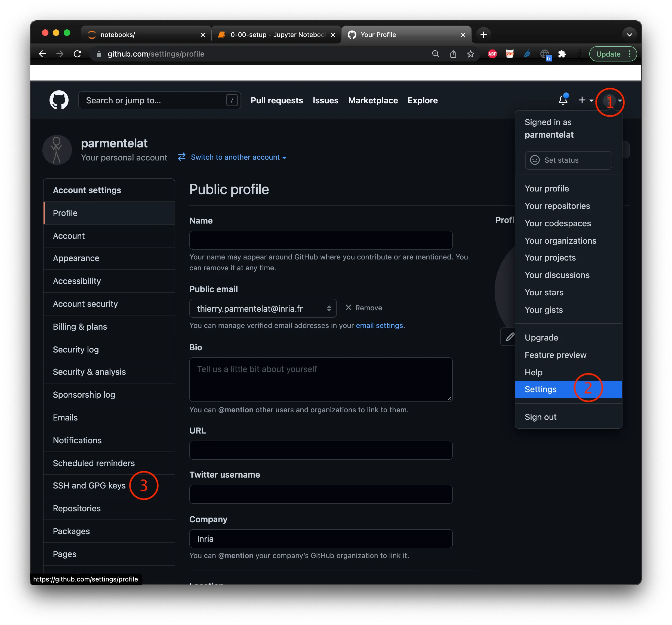Open the browser extensions puzzle icon

pyautogui.click(x=562, y=54)
